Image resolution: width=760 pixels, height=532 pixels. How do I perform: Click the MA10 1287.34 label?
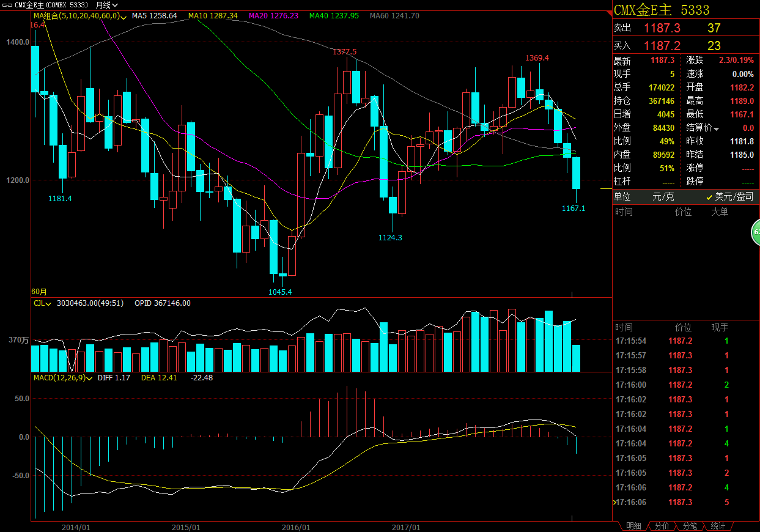(x=213, y=16)
